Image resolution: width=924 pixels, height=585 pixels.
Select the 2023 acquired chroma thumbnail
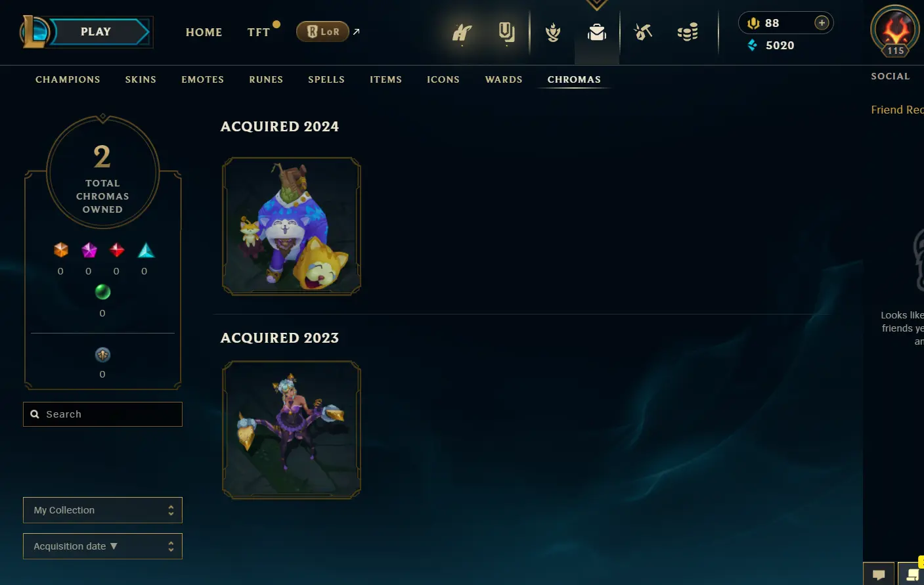pos(292,430)
